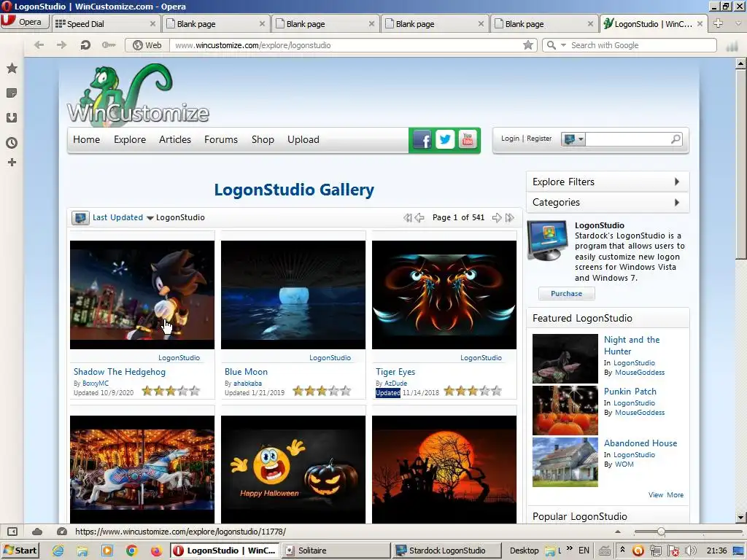Click View More under Featured

[665, 495]
